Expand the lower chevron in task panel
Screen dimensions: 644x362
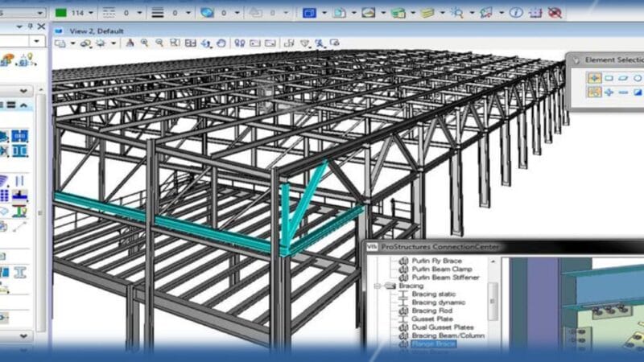(x=23, y=335)
